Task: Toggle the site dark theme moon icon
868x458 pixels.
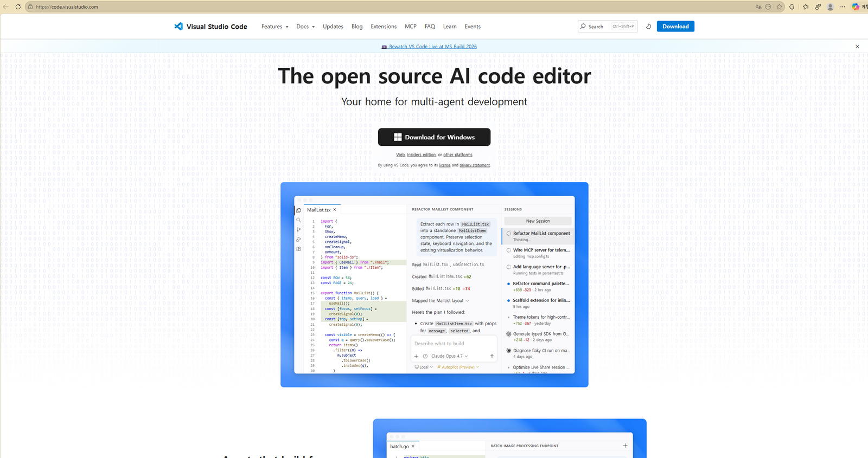Action: click(x=648, y=26)
